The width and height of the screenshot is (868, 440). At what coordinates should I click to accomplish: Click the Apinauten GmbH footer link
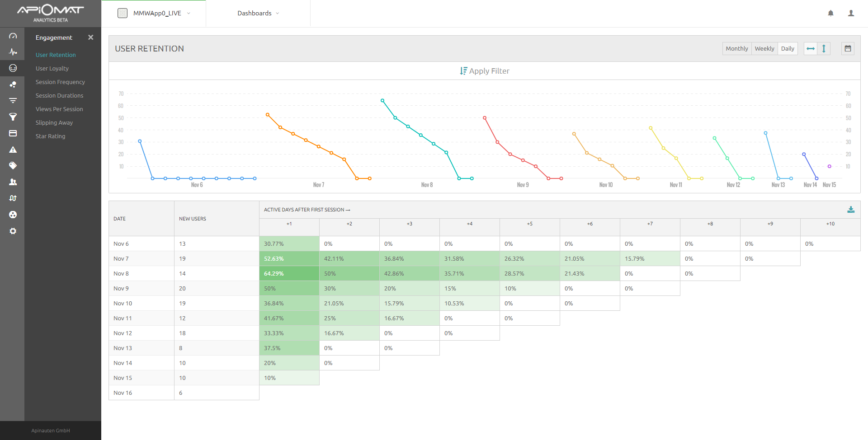click(51, 431)
